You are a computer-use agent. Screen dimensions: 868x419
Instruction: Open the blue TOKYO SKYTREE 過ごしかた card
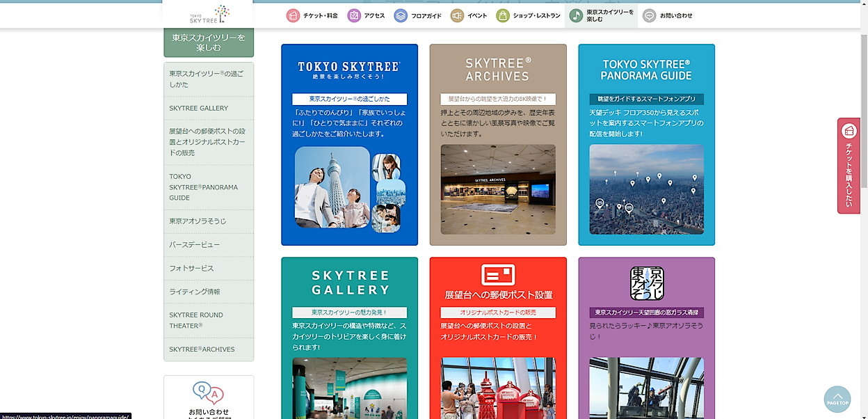(349, 145)
